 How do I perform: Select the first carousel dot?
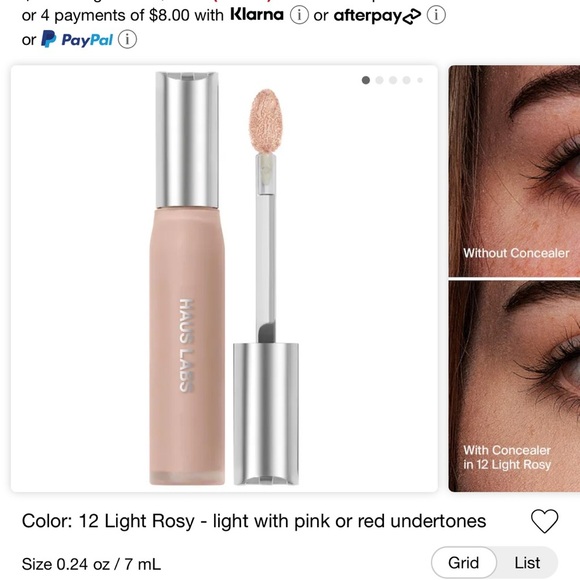[366, 80]
